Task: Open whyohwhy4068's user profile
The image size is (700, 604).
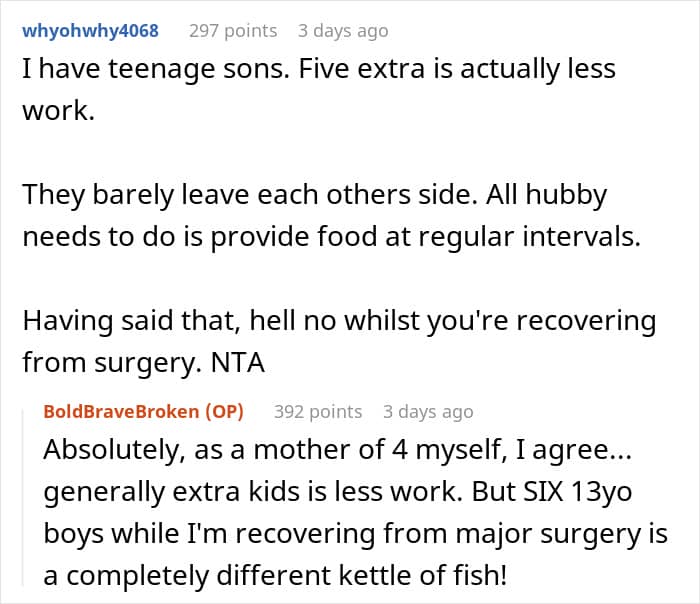Action: tap(90, 31)
